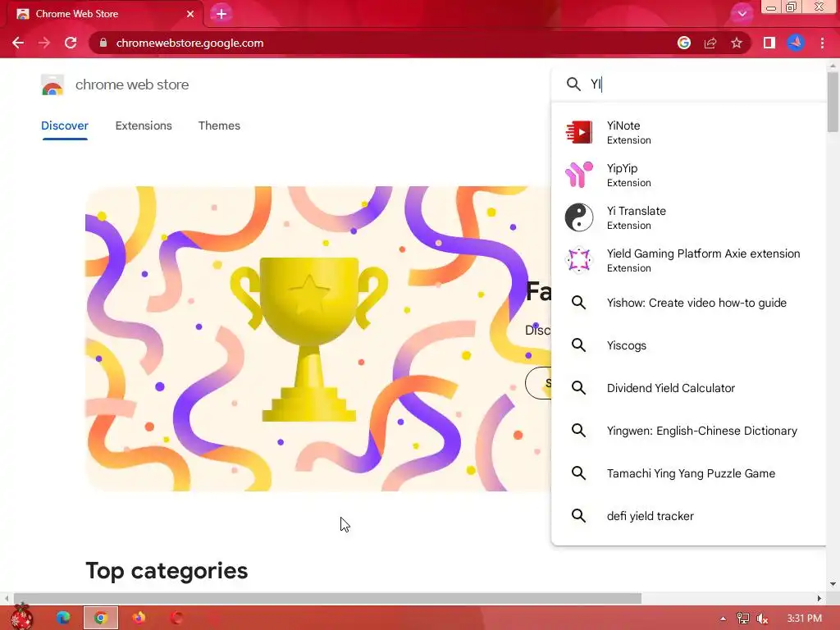Click the muted volume tray icon

click(x=762, y=619)
